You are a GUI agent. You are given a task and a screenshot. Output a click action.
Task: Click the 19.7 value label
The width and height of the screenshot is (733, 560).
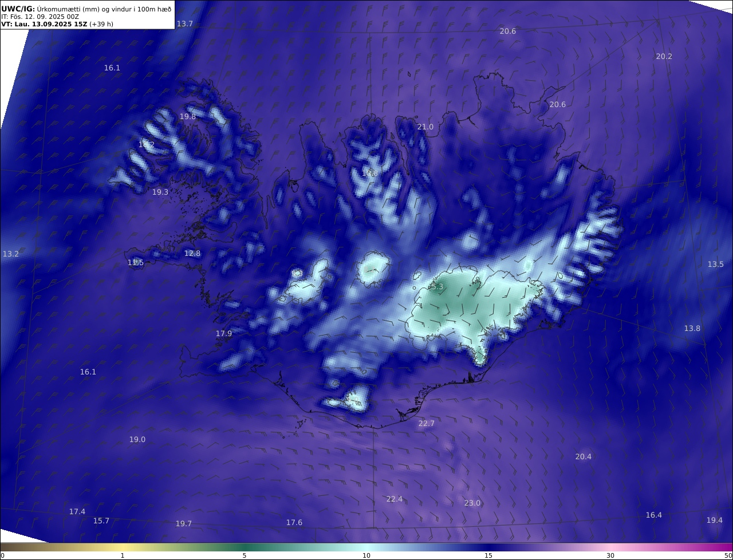[x=184, y=524]
